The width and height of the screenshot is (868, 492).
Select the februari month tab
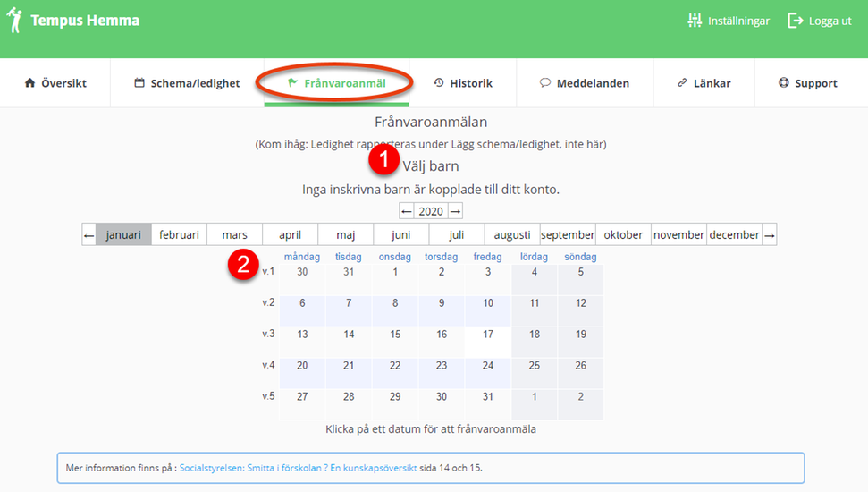point(179,235)
